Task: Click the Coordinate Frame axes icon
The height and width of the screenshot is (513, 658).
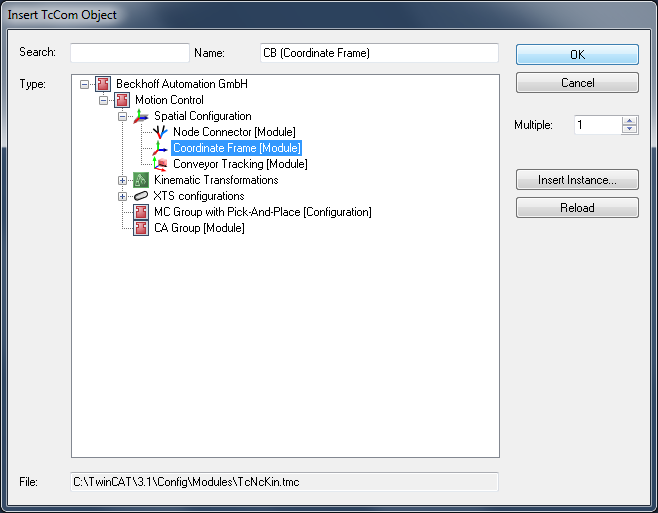Action: coord(160,148)
